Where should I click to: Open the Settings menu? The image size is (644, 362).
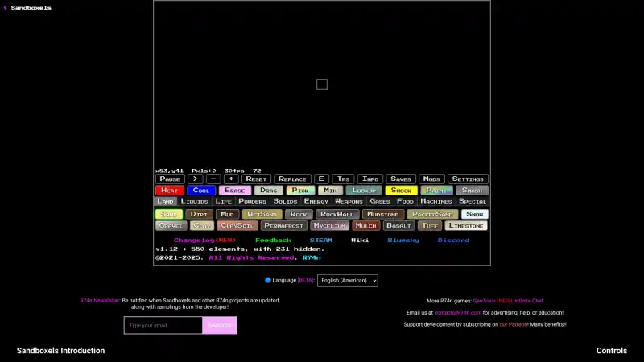click(x=468, y=179)
